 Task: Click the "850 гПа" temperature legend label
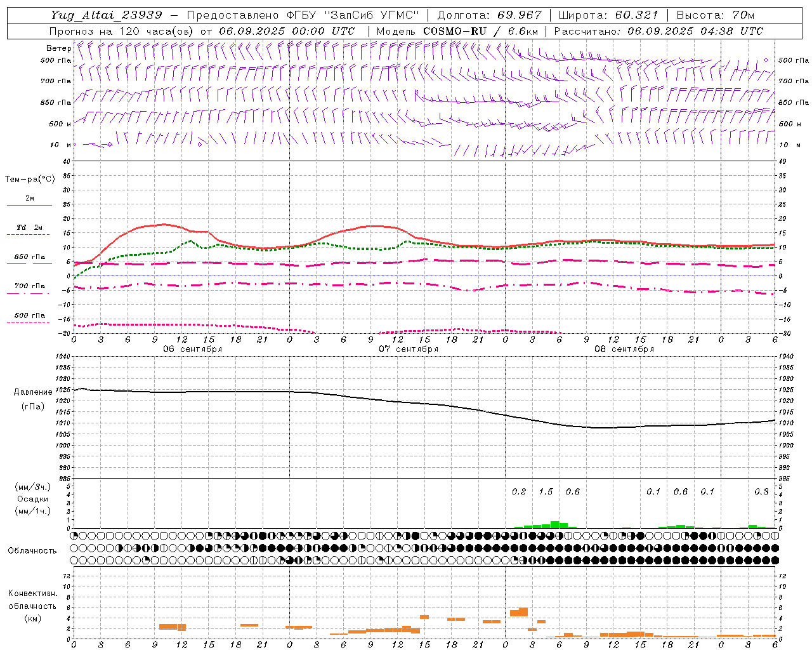[x=29, y=257]
